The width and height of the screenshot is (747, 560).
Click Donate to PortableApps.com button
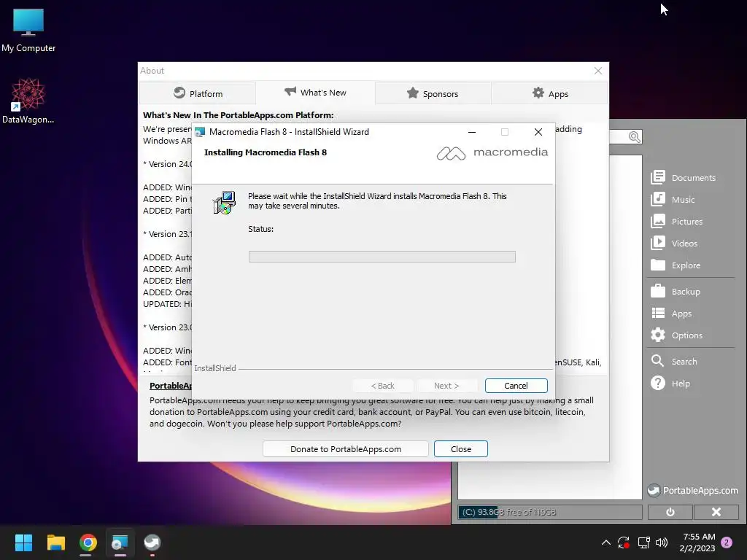(345, 449)
